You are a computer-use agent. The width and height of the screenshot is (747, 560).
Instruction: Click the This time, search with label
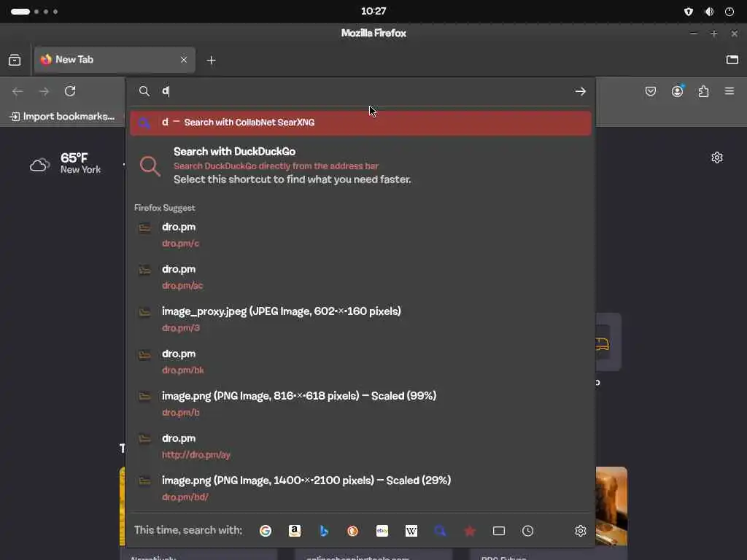187,530
